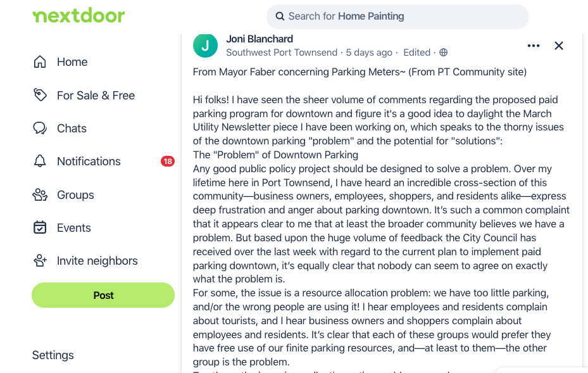
Task: Click the green Post button
Action: 103,295
